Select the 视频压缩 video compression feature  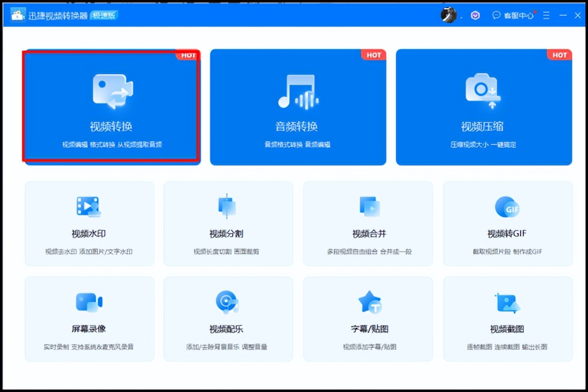[483, 106]
